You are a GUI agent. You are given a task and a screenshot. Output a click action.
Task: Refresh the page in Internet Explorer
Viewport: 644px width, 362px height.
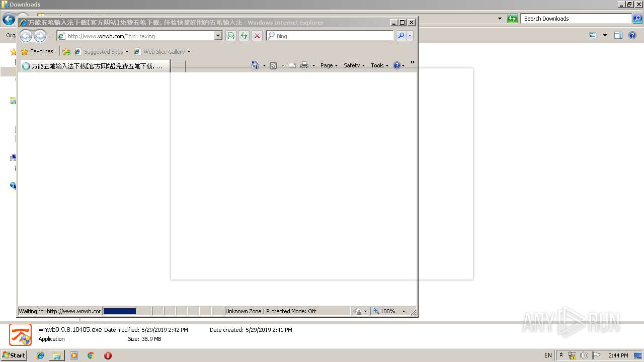click(x=244, y=36)
